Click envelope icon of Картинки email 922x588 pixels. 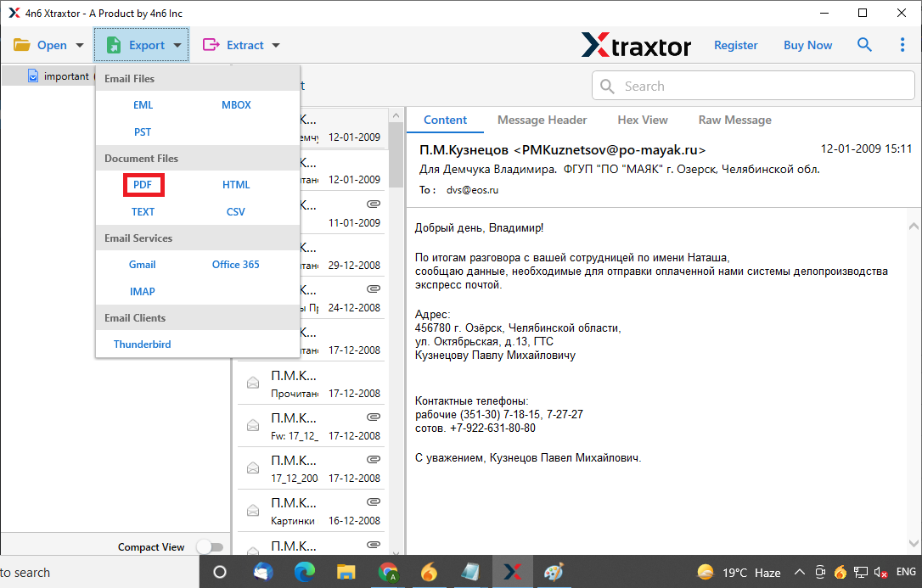[x=253, y=510]
